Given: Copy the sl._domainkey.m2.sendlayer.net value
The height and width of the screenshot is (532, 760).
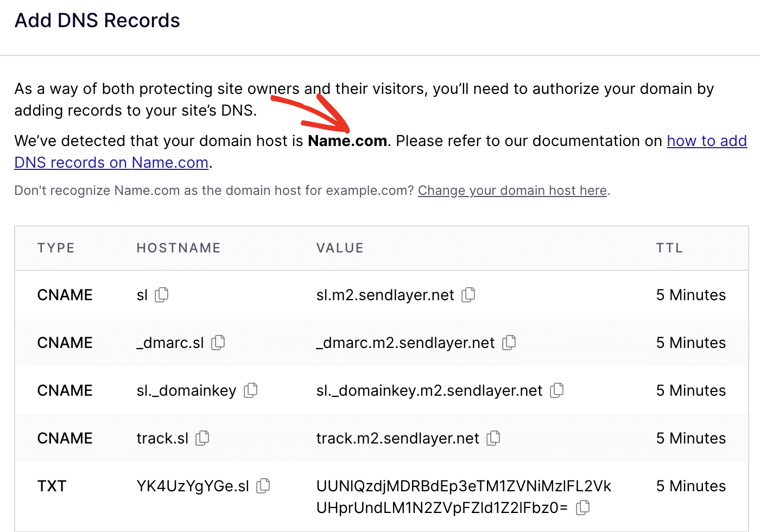Looking at the screenshot, I should [x=557, y=390].
